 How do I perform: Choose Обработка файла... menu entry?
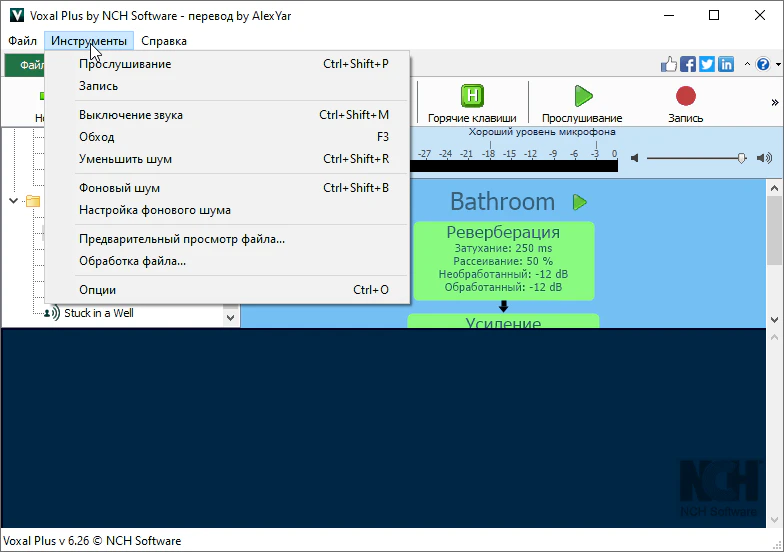point(132,261)
